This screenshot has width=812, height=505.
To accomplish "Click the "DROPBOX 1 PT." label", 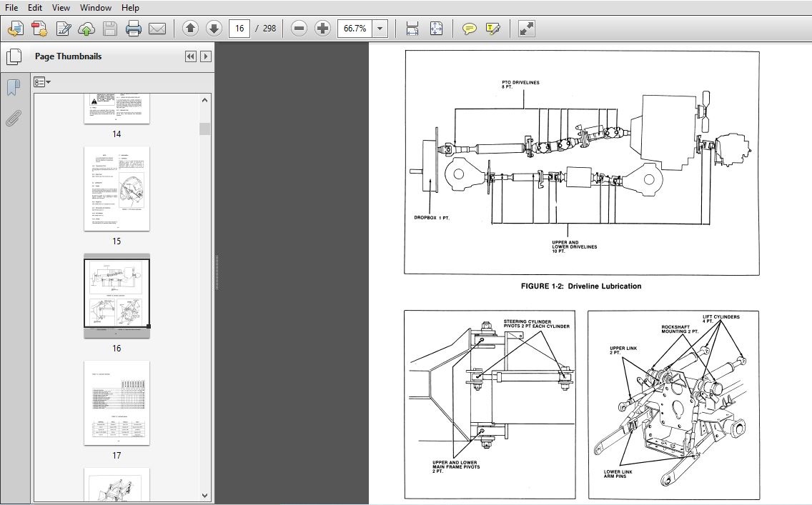I will point(432,218).
